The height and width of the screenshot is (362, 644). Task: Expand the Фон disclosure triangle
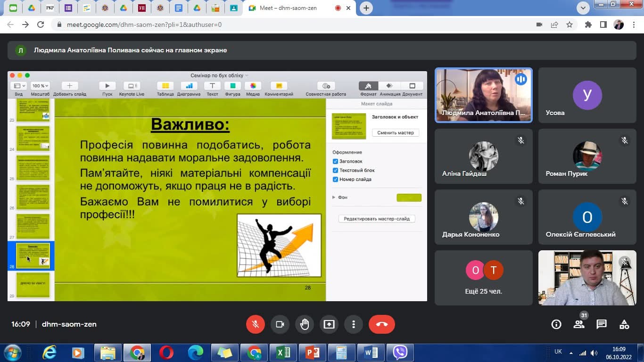(334, 197)
